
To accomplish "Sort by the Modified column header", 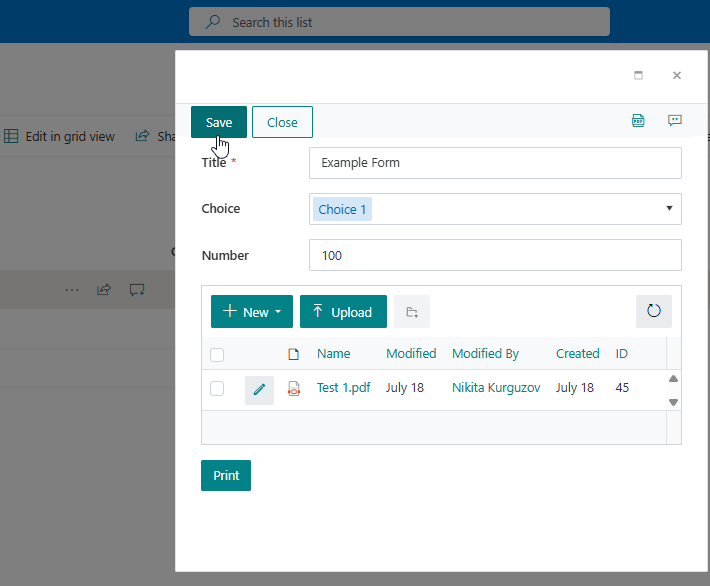I will [411, 353].
